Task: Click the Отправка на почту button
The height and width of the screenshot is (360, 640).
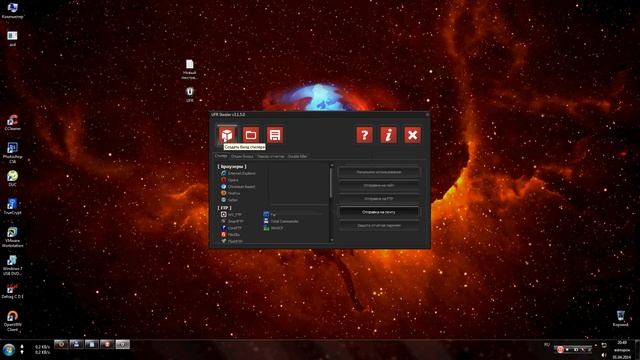Action: tap(379, 212)
